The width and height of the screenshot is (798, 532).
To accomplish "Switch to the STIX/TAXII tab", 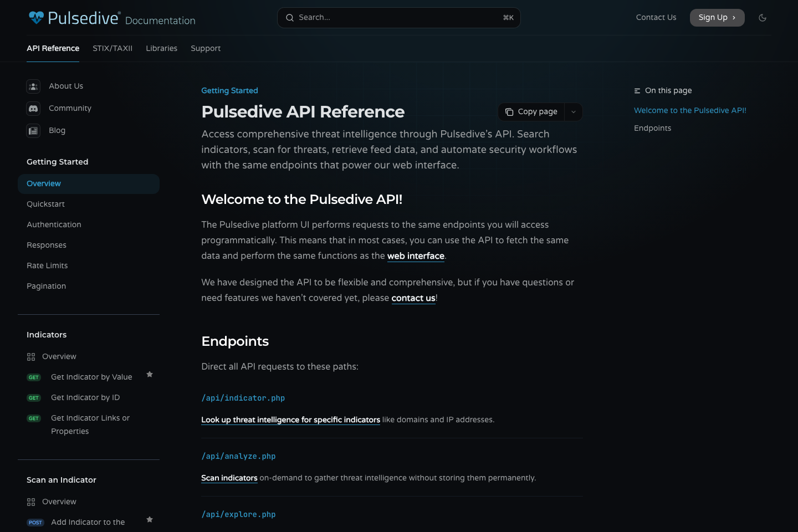I will pyautogui.click(x=112, y=48).
